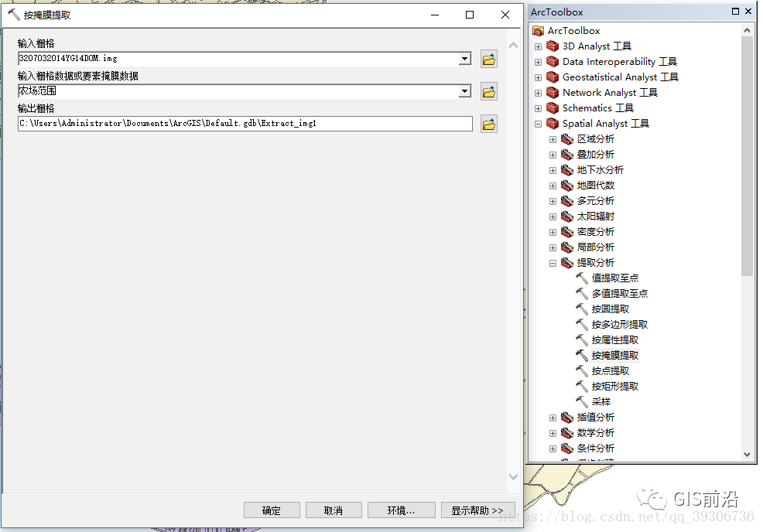Click the 局部分析 toolset icon
763x532 pixels.
567,247
